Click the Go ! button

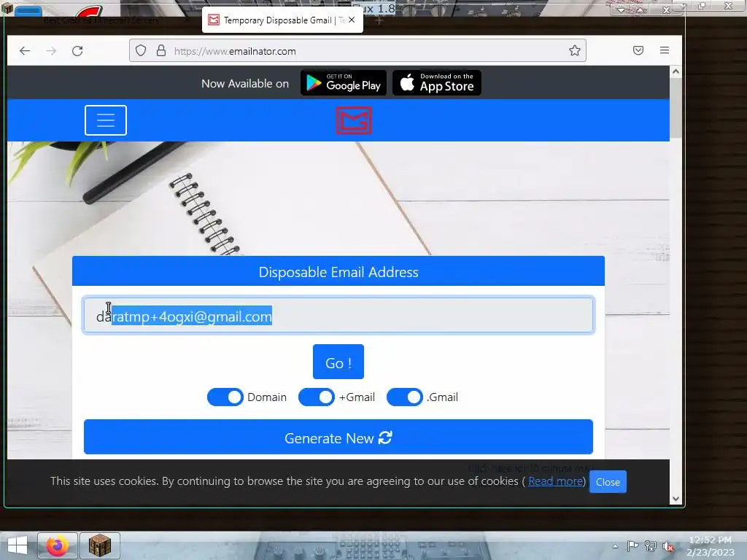pos(338,362)
